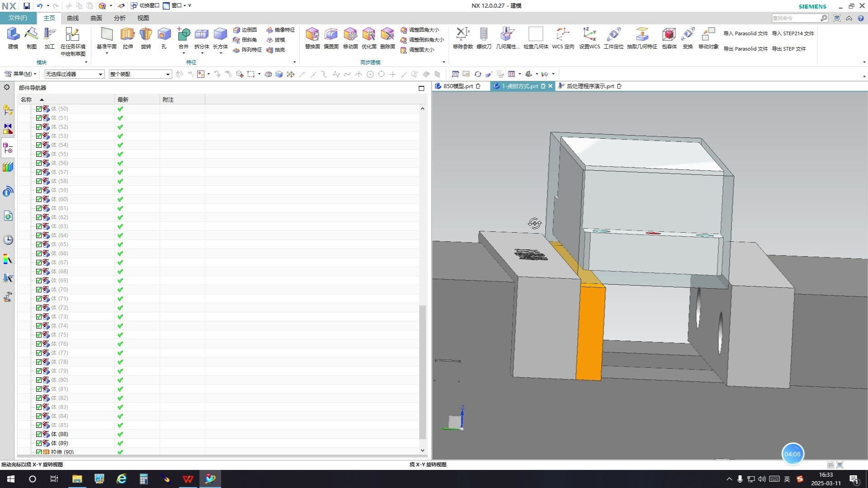Toggle checkbox for 体 (88)
This screenshot has height=488, width=868.
(x=39, y=434)
